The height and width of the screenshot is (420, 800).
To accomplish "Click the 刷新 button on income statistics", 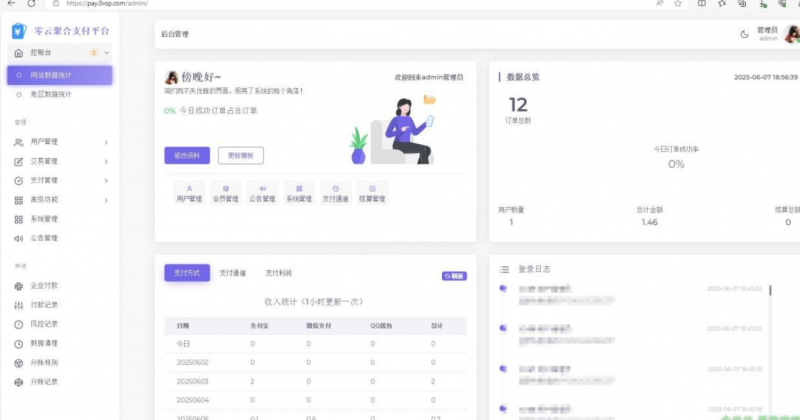I will tap(453, 275).
